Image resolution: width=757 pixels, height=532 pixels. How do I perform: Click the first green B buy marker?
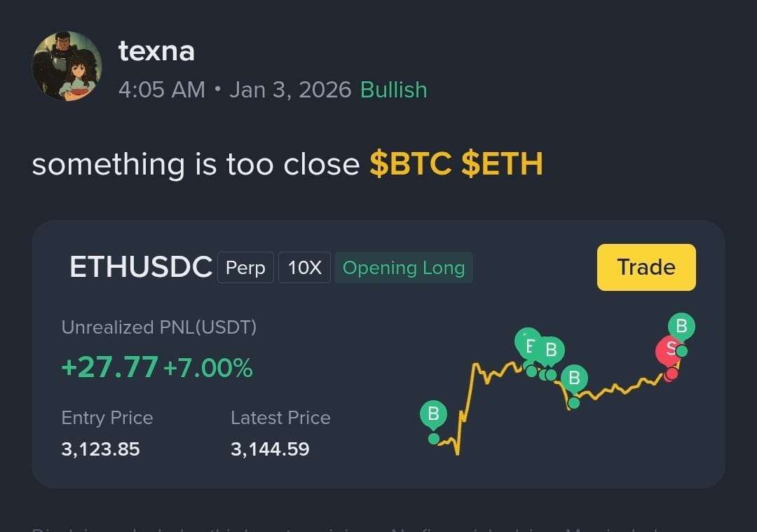(434, 415)
